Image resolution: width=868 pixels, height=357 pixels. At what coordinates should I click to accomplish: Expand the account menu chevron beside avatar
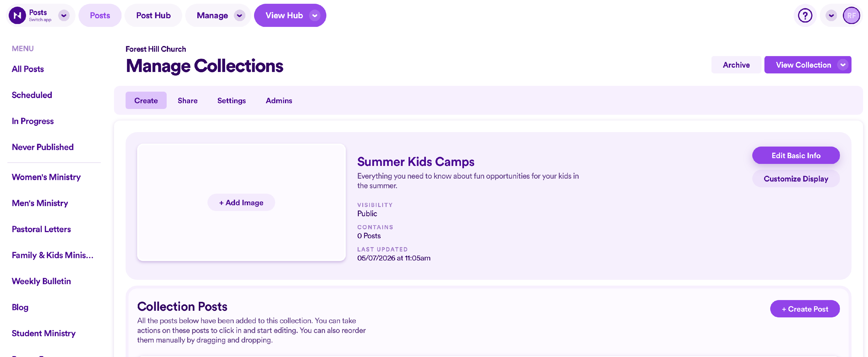click(x=831, y=16)
